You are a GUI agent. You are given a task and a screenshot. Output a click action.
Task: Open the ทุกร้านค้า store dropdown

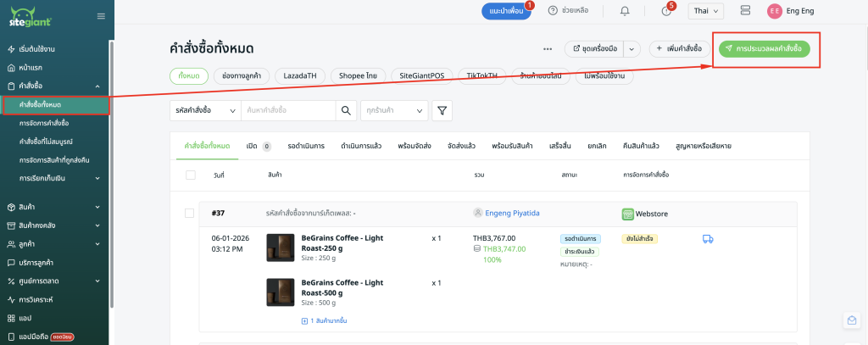tap(393, 110)
